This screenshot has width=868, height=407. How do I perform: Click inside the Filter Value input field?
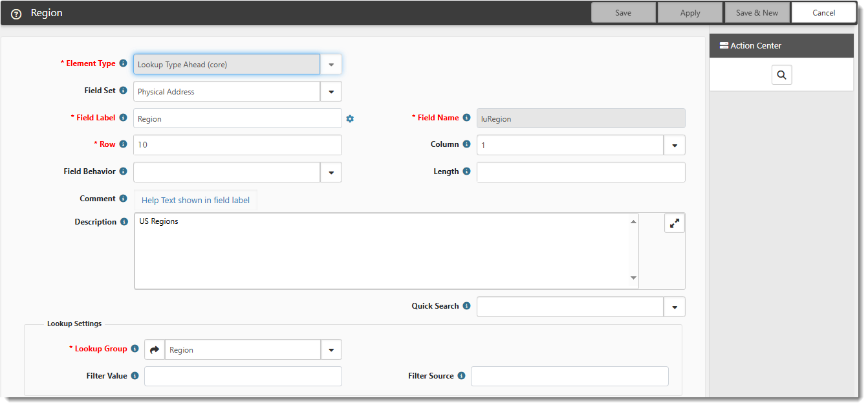(x=243, y=376)
